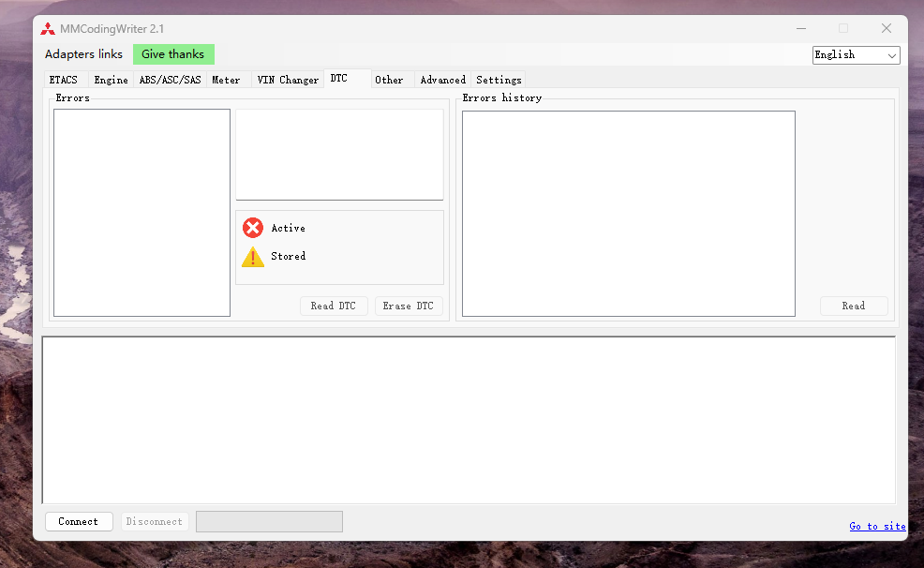
Task: Click the green Give thanks item
Action: coord(173,54)
